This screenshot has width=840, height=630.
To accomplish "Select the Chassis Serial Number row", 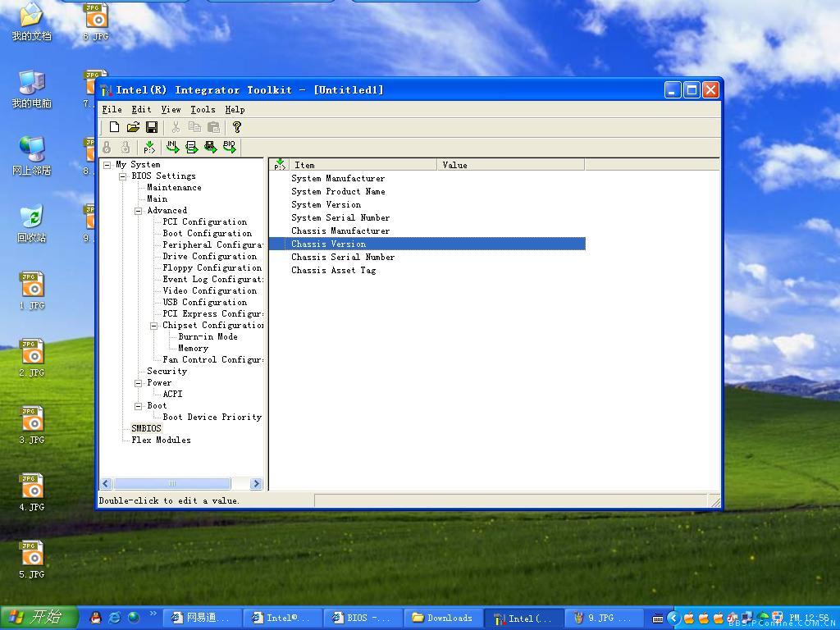I will [427, 257].
